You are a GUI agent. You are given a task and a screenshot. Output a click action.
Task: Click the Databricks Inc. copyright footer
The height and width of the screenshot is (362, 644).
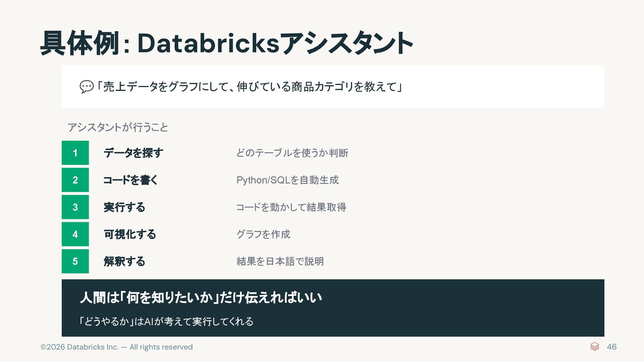[116, 347]
